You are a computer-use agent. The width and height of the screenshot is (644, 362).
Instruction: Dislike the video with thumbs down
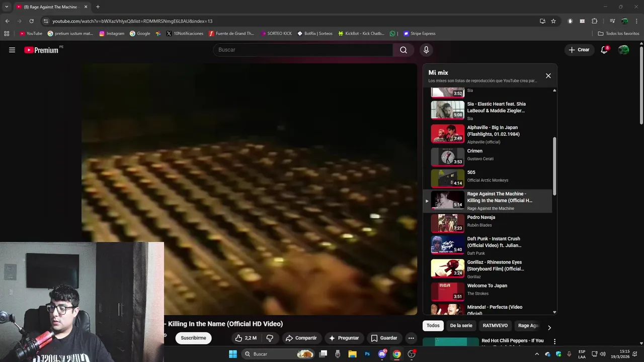click(270, 338)
